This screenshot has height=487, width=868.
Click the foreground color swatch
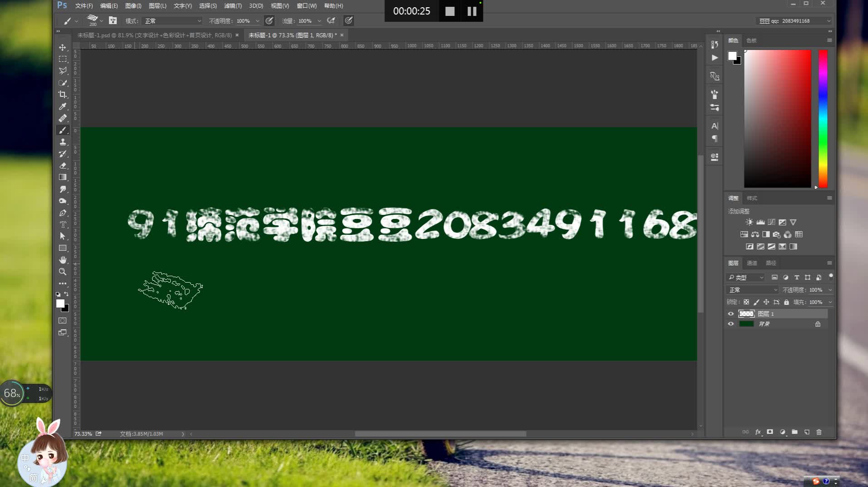click(x=60, y=303)
